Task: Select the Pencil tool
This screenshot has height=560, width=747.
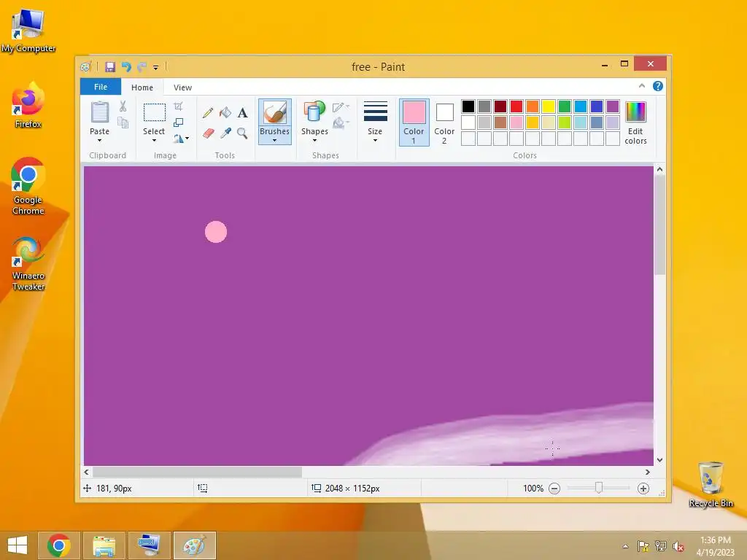Action: [x=208, y=113]
